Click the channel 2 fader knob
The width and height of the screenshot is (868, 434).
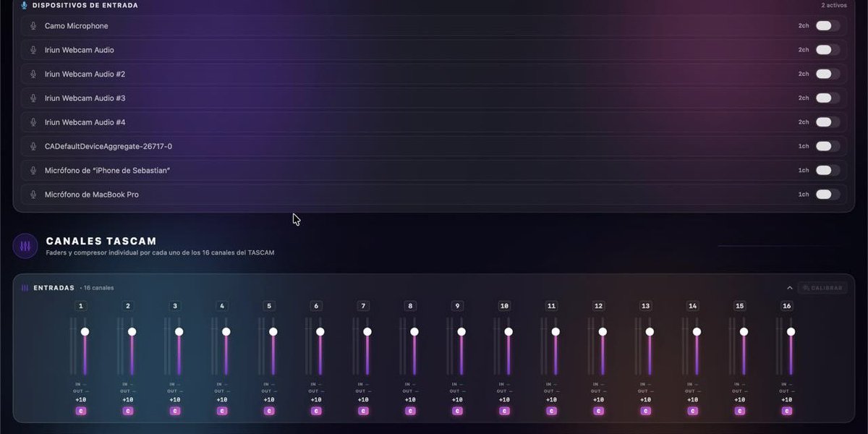pyautogui.click(x=132, y=331)
